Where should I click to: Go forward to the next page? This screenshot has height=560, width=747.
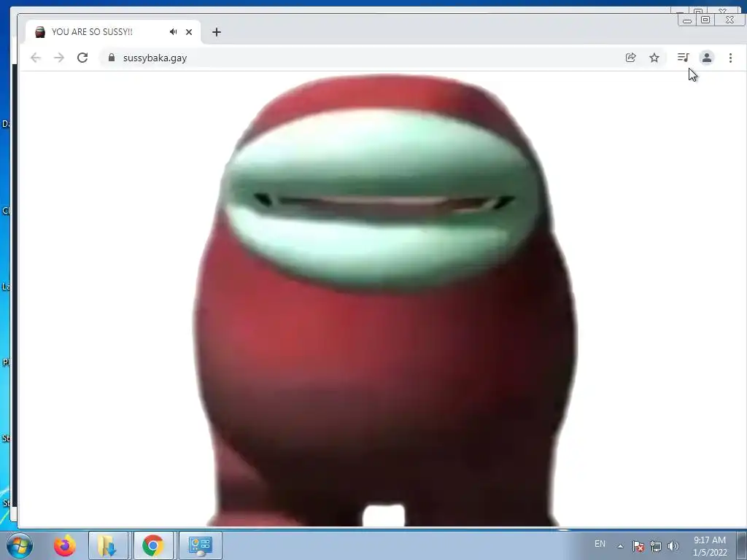tap(59, 58)
